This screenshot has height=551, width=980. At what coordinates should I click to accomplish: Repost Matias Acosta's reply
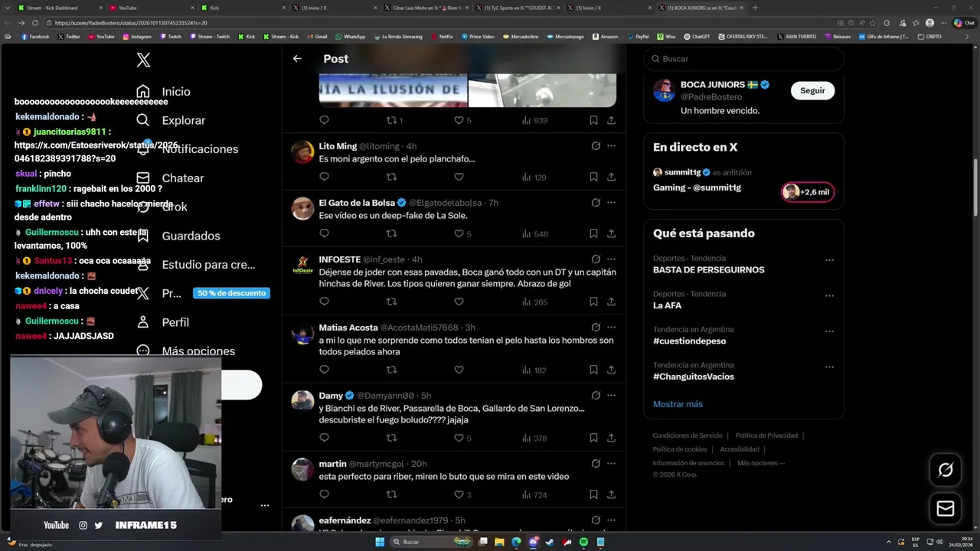pyautogui.click(x=391, y=370)
